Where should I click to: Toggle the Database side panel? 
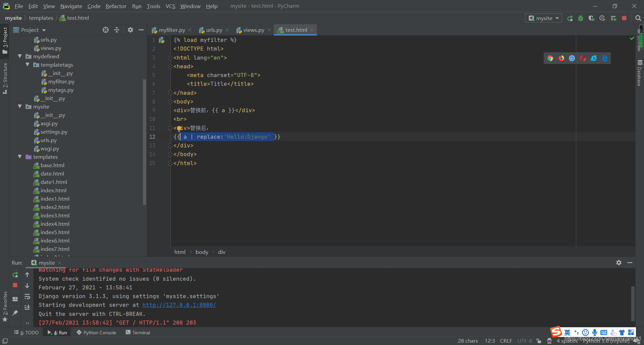coord(639,73)
